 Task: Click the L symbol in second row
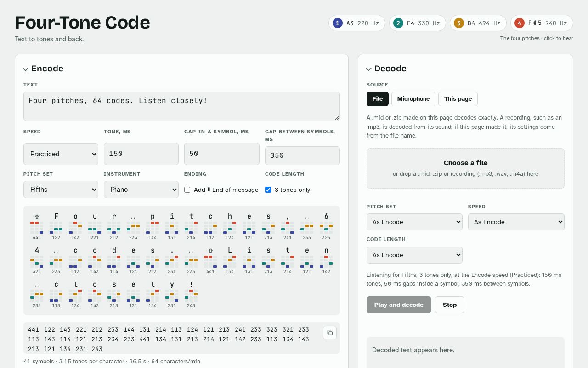point(230,260)
